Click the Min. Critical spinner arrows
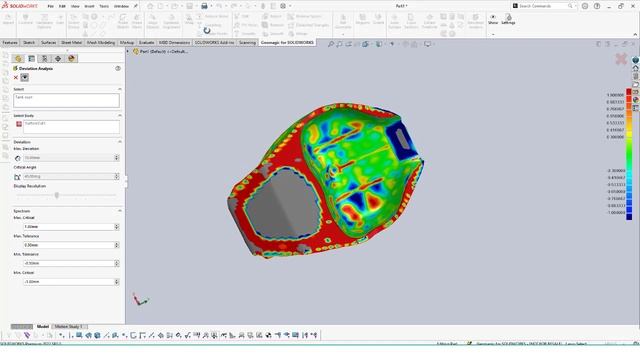Image resolution: width=640 pixels, height=360 pixels. pos(117,282)
